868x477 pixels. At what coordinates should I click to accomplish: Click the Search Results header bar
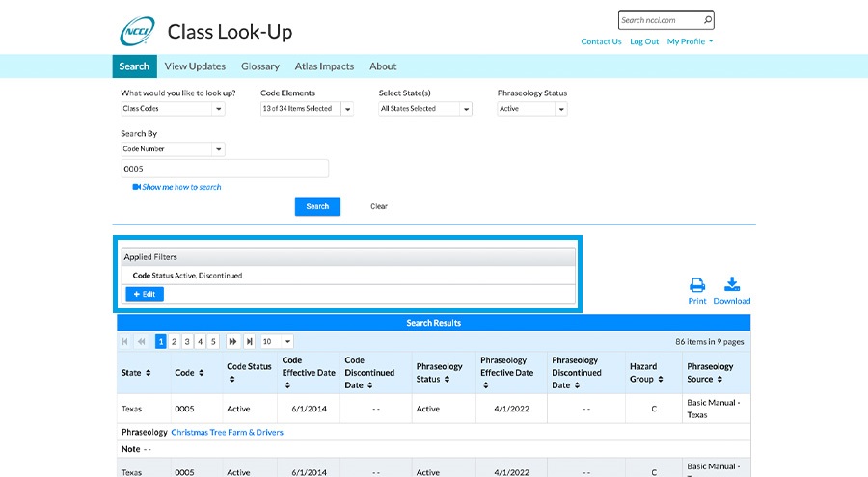[x=433, y=323]
